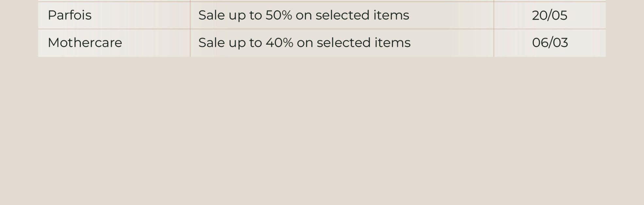Click the 50% figure in Parfois row
644x205 pixels.
coord(279,15)
